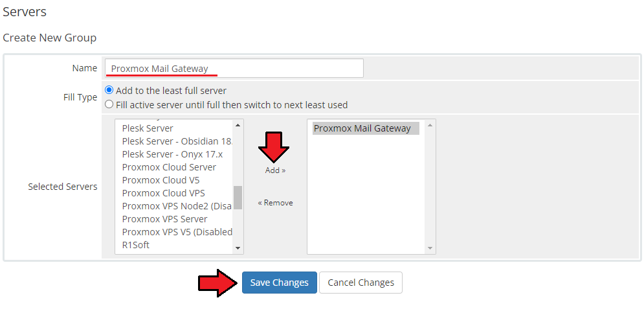This screenshot has width=644, height=313.
Task: Select 'Add to the least full server' option
Action: 109,90
